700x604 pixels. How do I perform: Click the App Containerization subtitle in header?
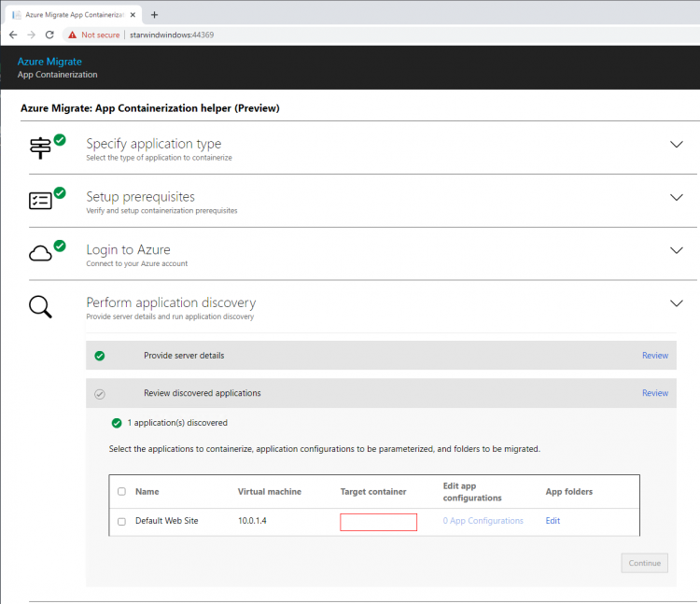coord(57,75)
